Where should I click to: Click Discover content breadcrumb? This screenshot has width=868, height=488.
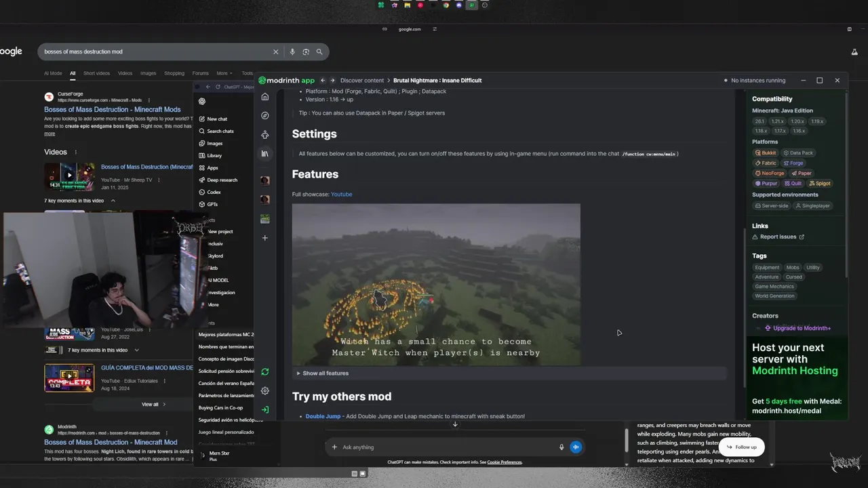362,81
